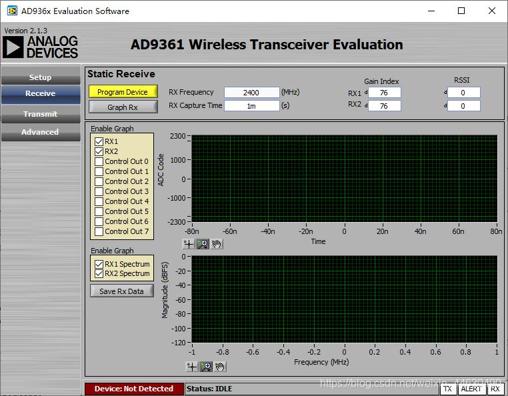The height and width of the screenshot is (396, 508).
Task: Click the Save Rx Data button
Action: pos(122,291)
